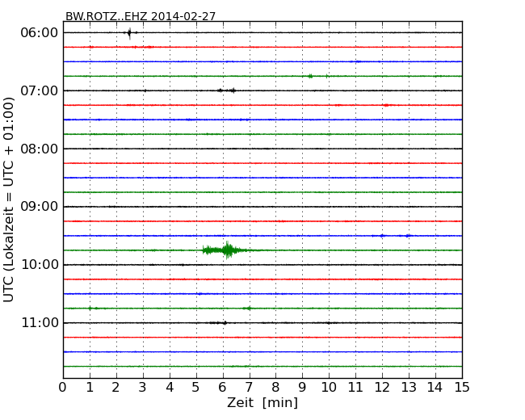Click x-axis tick label 1
Screen dimensions: 525x420
coord(90,387)
